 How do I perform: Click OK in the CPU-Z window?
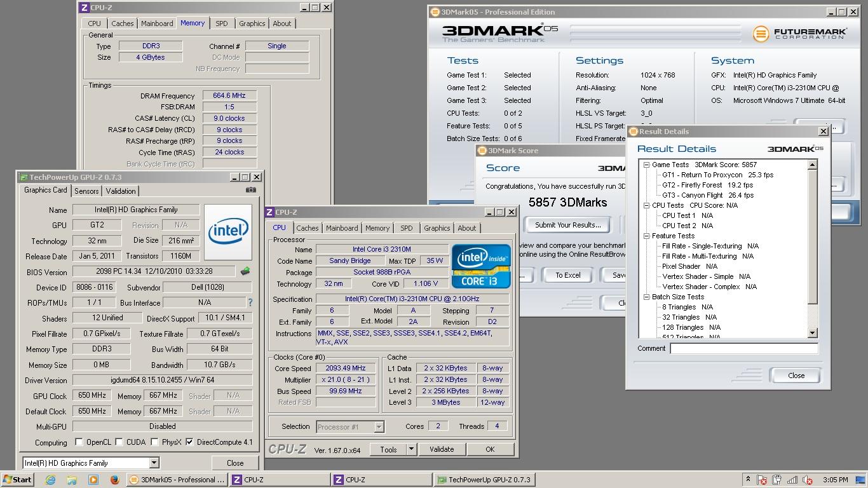coord(489,449)
